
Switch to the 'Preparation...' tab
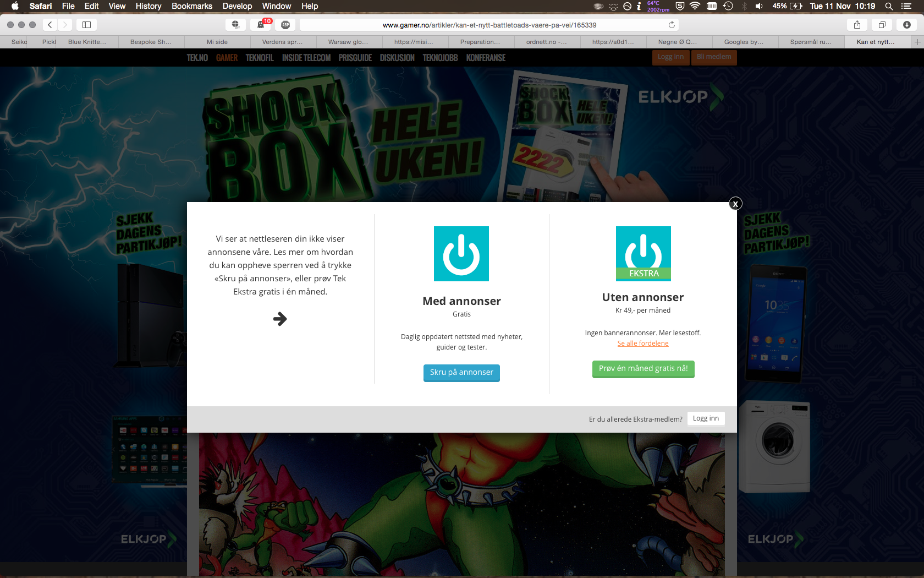click(480, 42)
